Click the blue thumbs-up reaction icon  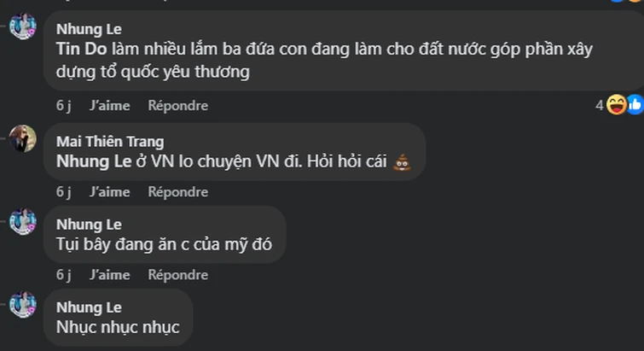tap(635, 105)
